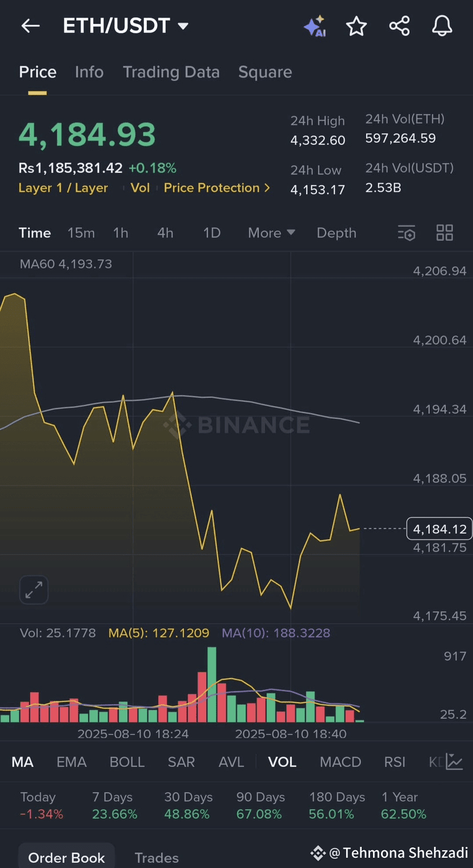Click the 2025-08-10 18:40 time label
Viewport: 473px width, 868px height.
(291, 733)
